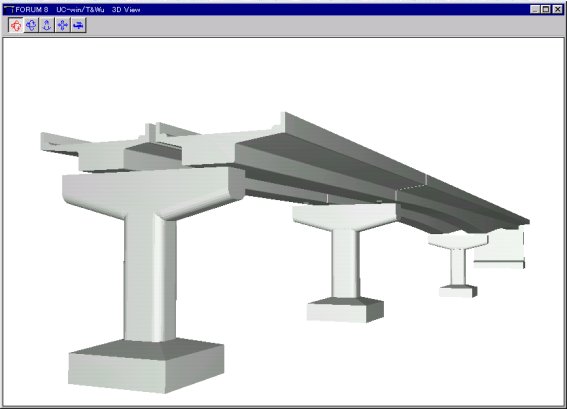Click the FORUM 8 title bar system icon

point(9,10)
